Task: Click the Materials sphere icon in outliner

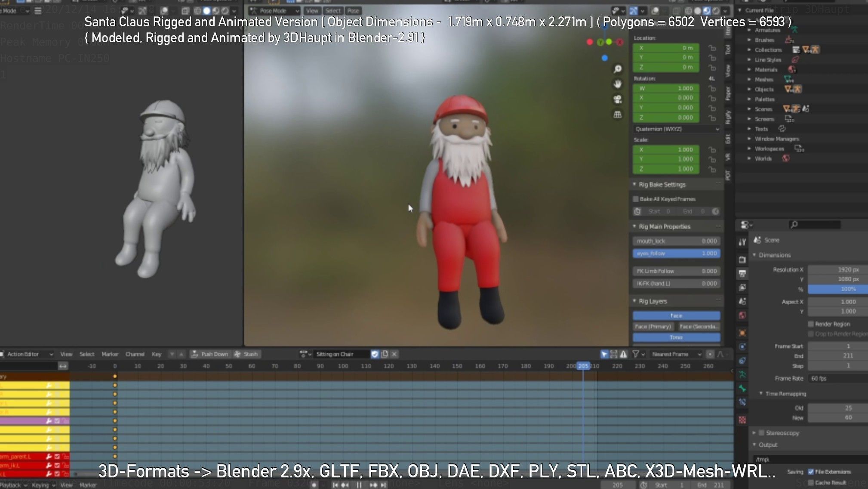Action: click(791, 69)
